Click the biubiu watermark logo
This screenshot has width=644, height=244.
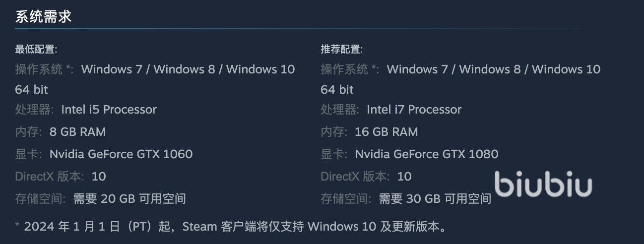tap(543, 184)
